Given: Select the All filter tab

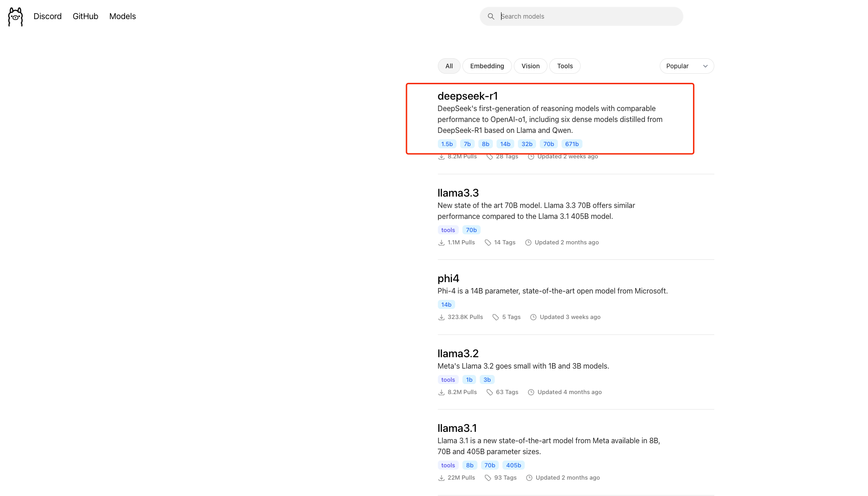Looking at the screenshot, I should pyautogui.click(x=449, y=66).
